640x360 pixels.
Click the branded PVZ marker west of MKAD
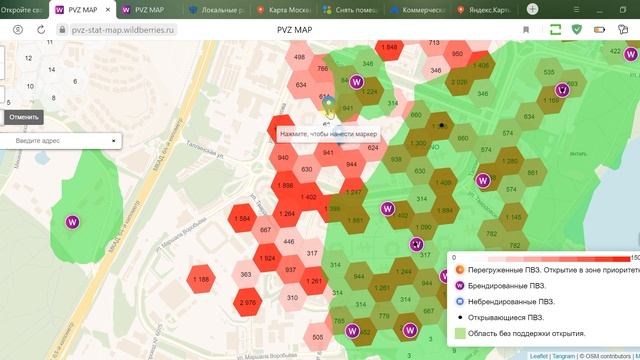click(x=72, y=222)
